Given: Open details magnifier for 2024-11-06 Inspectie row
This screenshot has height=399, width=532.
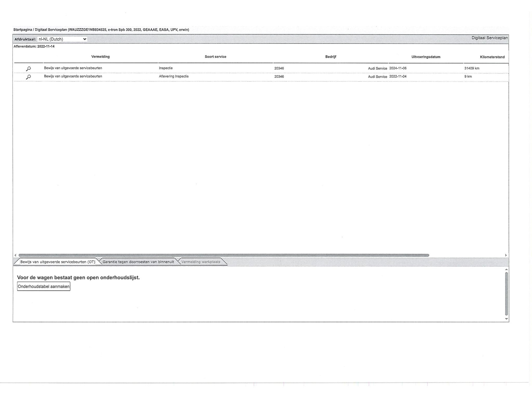Looking at the screenshot, I should tap(28, 69).
